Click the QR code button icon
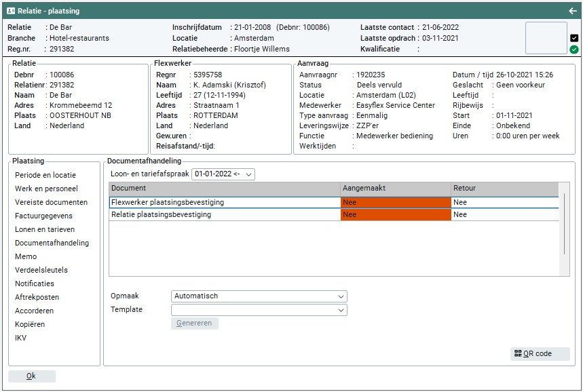The image size is (583, 392). click(518, 354)
